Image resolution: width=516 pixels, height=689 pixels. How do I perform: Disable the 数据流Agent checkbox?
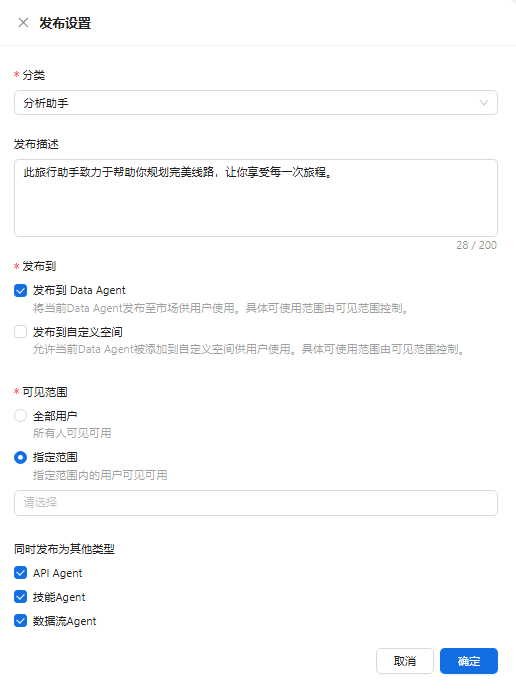point(21,621)
